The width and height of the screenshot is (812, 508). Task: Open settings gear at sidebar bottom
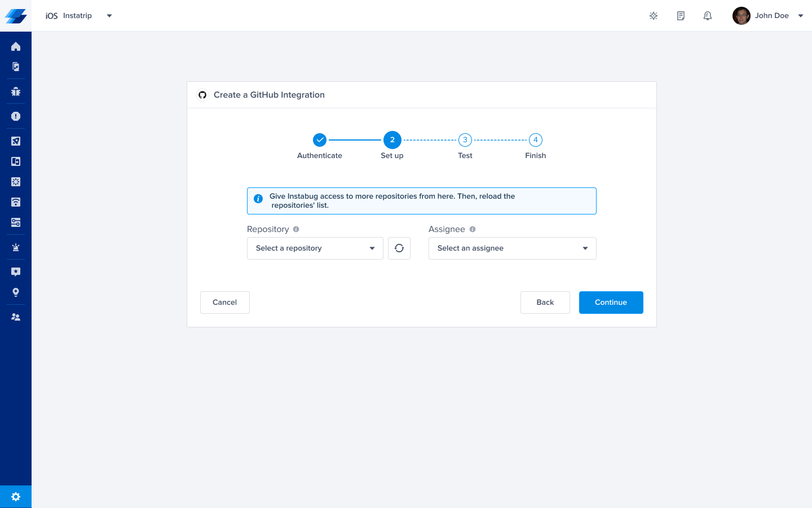[x=16, y=497]
